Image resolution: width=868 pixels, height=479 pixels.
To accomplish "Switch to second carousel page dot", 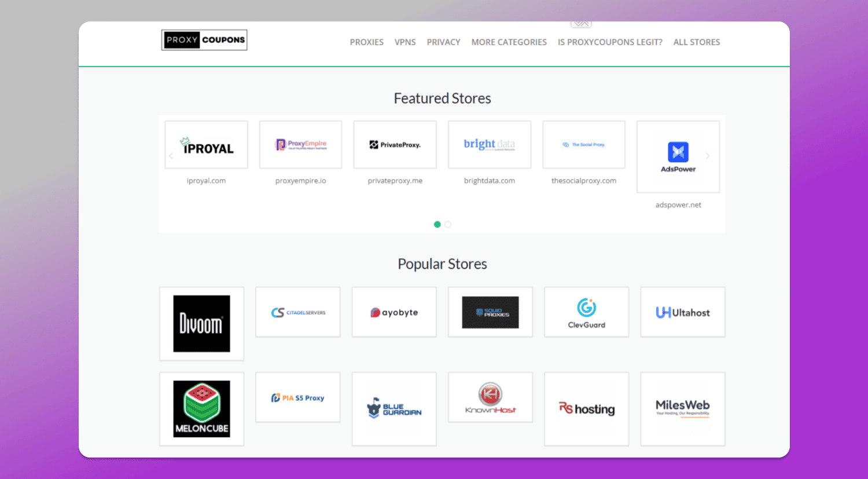I will pos(448,225).
